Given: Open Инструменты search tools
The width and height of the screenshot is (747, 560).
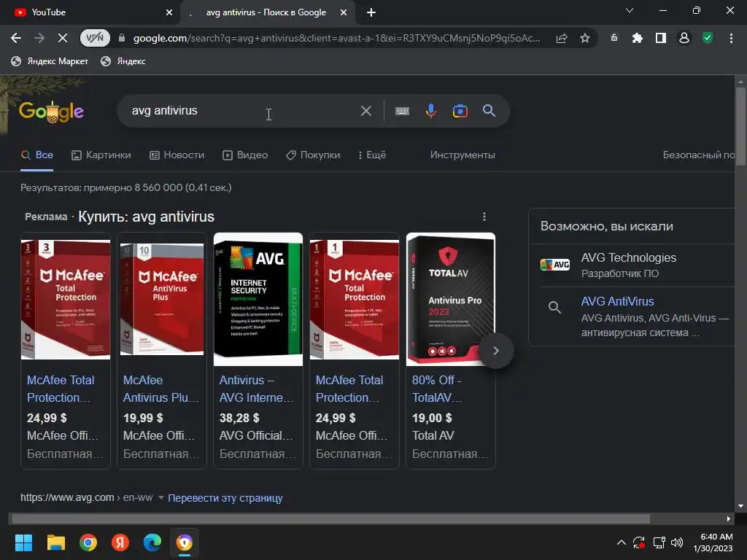Looking at the screenshot, I should [462, 155].
